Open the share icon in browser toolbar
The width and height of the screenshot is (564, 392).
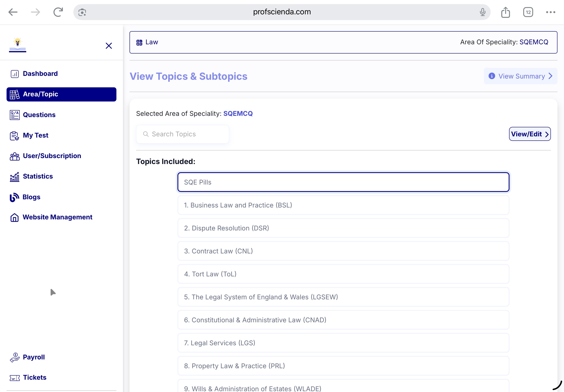coord(506,12)
